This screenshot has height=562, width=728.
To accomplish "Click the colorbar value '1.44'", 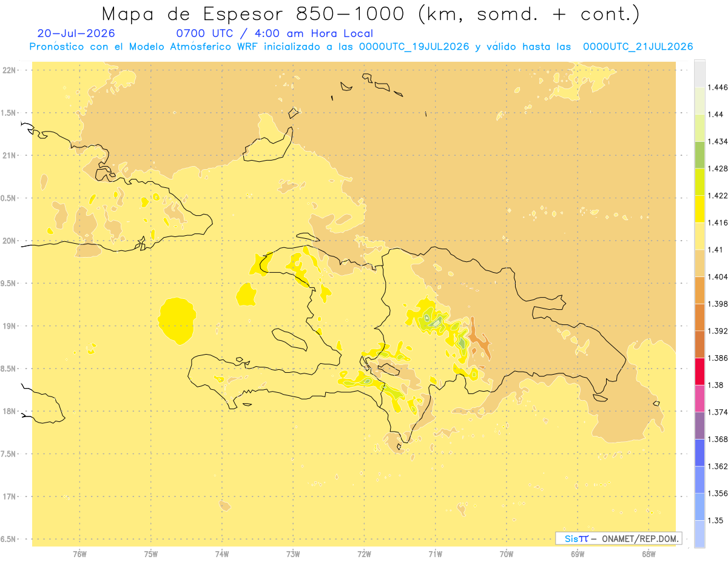I will pos(716,114).
